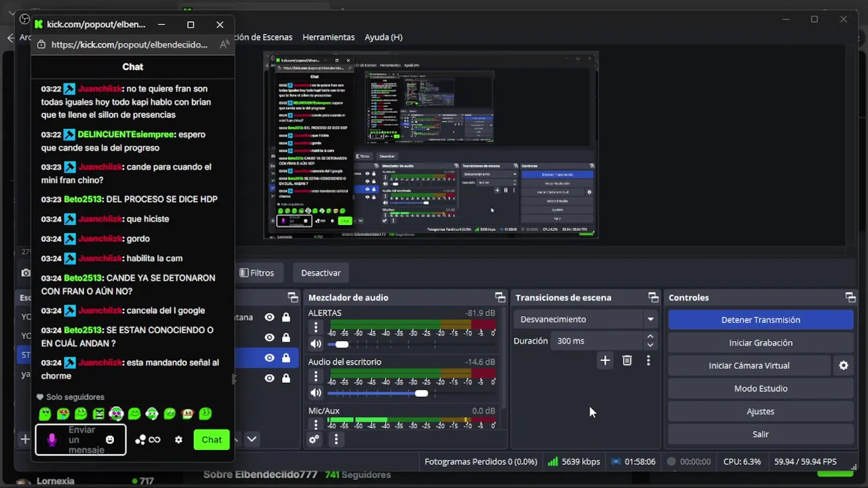
Task: Open the Desvanecimiento transition dropdown
Action: [587, 319]
